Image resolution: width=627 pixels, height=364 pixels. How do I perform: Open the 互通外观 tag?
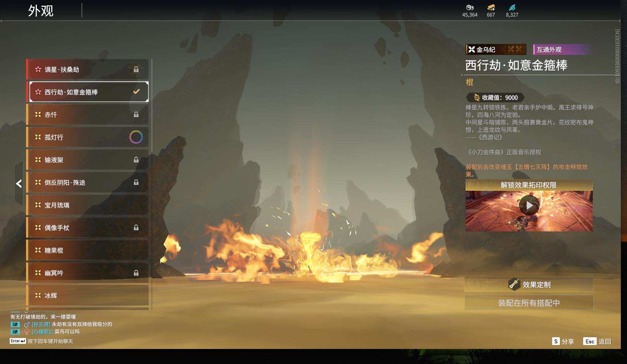562,50
